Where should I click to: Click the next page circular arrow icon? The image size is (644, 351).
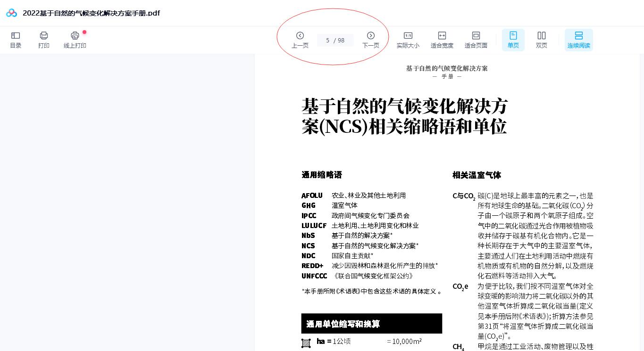click(x=371, y=35)
